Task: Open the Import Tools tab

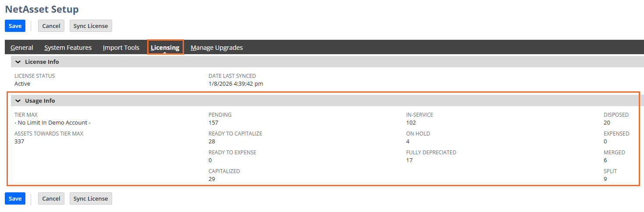Action: point(121,48)
